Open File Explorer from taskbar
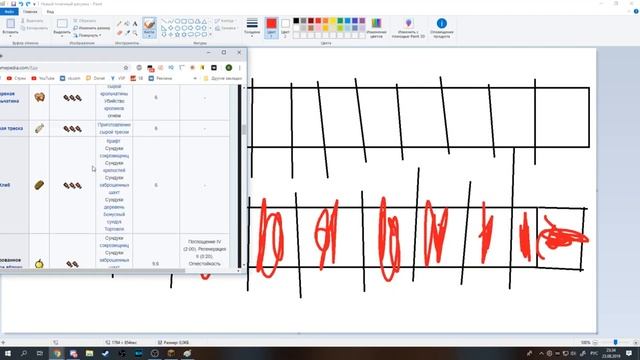Image resolution: width=640 pixels, height=360 pixels. point(89,353)
